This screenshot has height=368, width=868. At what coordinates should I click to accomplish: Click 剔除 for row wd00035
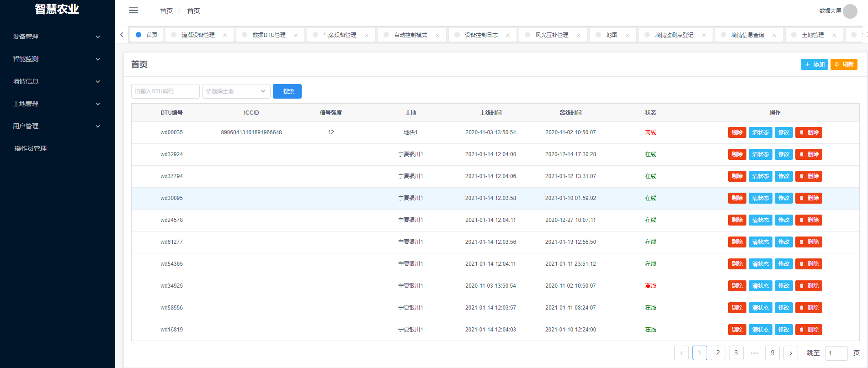(737, 132)
